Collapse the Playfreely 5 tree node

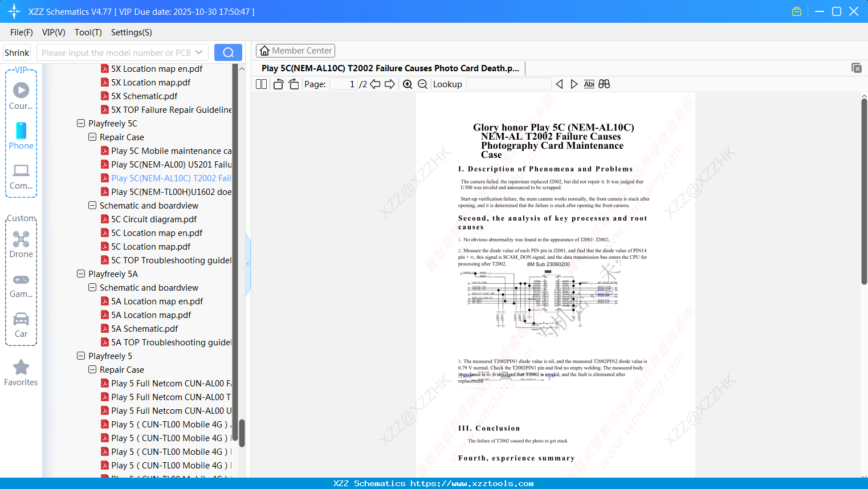(81, 356)
